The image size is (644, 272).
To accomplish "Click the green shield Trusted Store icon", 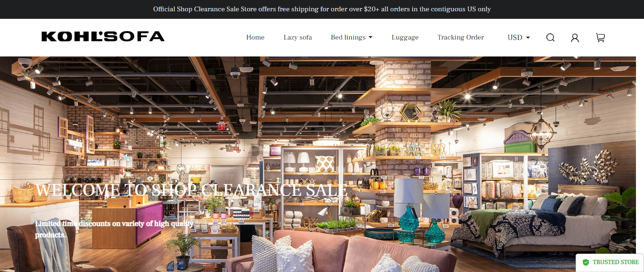I will coord(586,262).
